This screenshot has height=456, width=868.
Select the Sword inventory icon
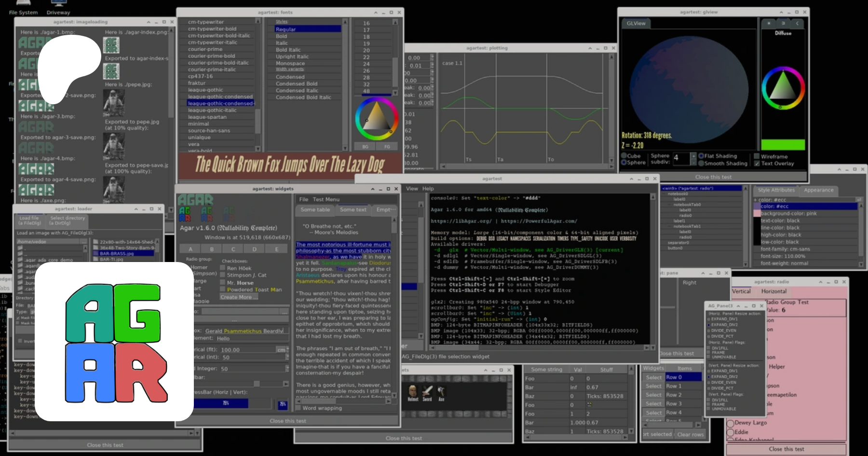point(427,391)
